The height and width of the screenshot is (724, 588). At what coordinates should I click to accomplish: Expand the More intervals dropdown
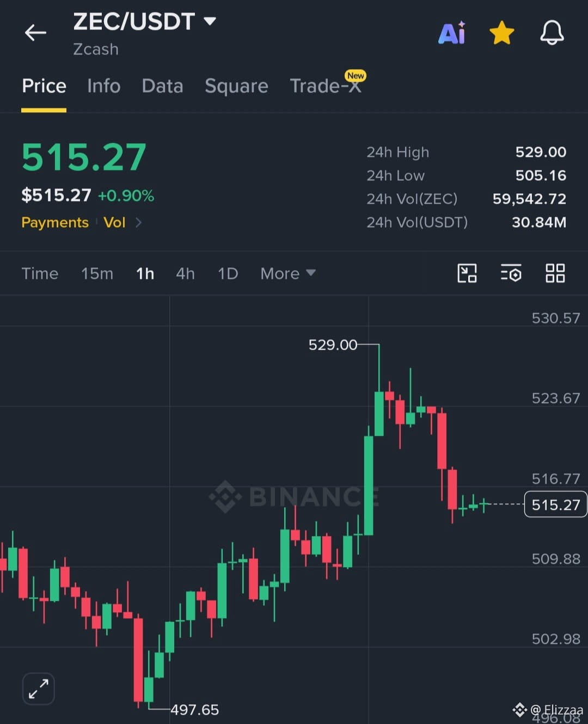pyautogui.click(x=287, y=273)
